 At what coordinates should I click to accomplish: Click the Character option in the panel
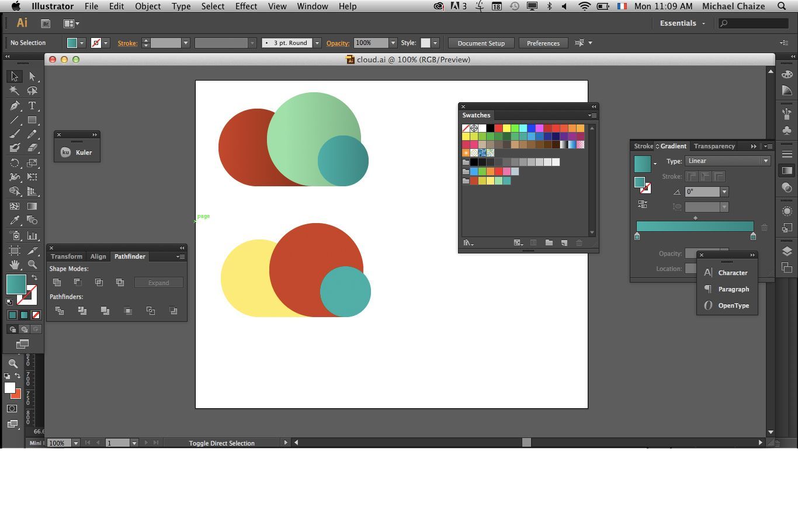[733, 273]
